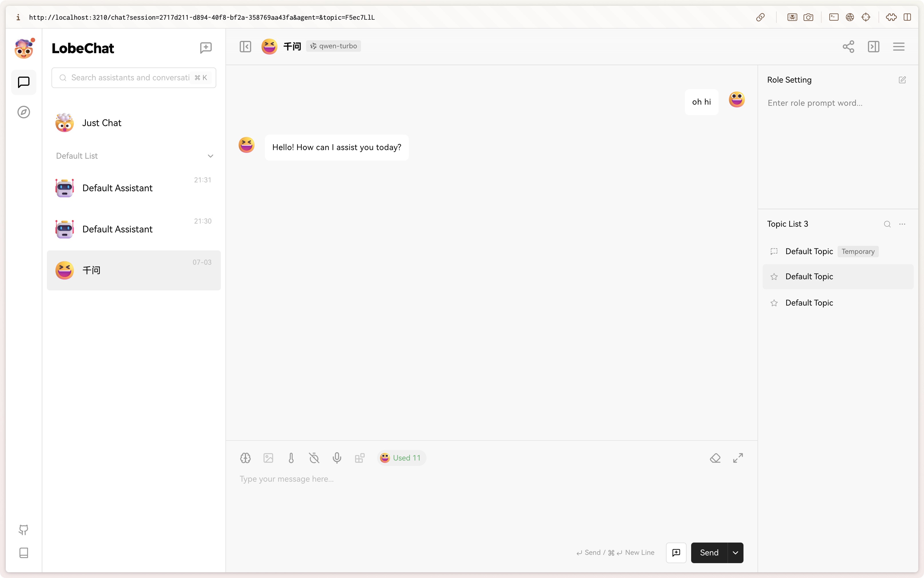The height and width of the screenshot is (578, 924).
Task: Open the Send button dropdown arrow
Action: click(735, 553)
